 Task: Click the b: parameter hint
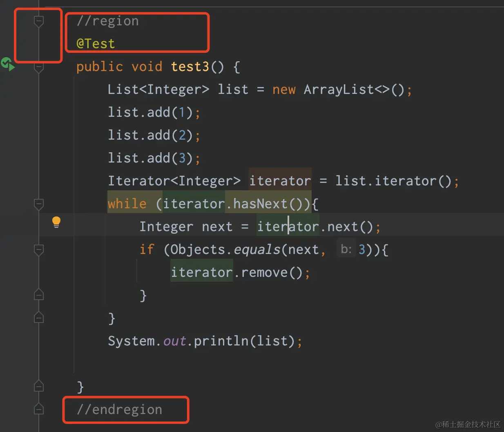coord(346,249)
